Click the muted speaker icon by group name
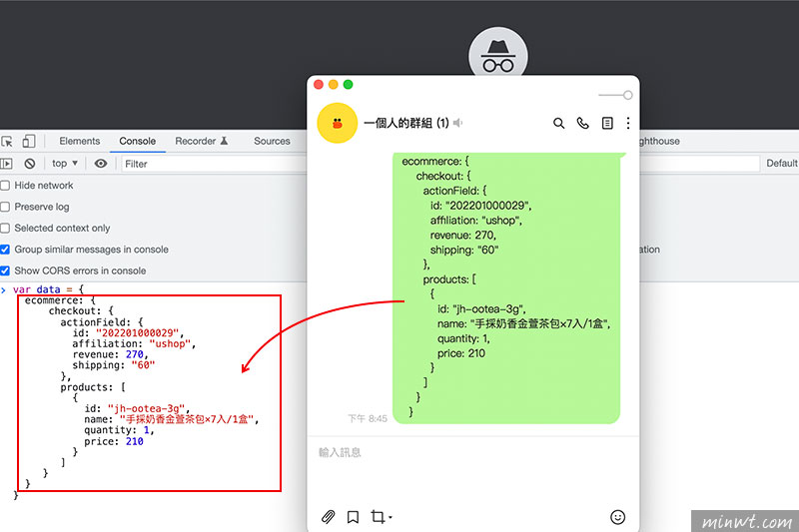Screen dimensions: 799x532 [457, 123]
